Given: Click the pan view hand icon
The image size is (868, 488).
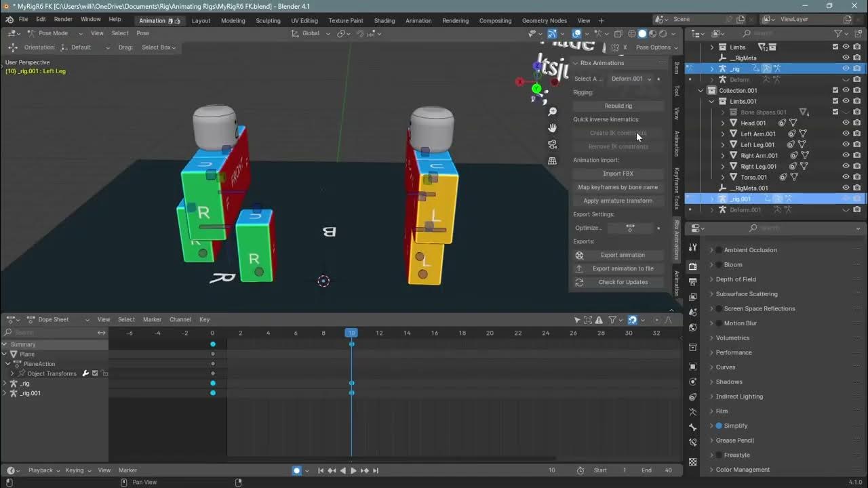Looking at the screenshot, I should click(x=553, y=128).
